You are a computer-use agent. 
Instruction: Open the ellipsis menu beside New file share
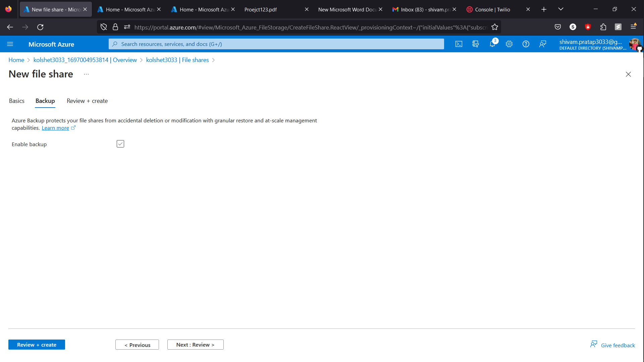pos(86,74)
